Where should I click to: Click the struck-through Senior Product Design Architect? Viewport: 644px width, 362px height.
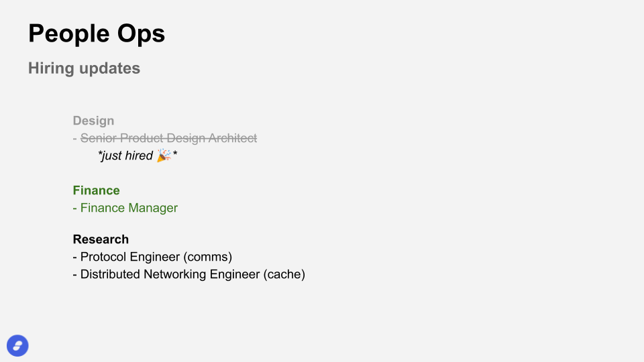(x=168, y=138)
